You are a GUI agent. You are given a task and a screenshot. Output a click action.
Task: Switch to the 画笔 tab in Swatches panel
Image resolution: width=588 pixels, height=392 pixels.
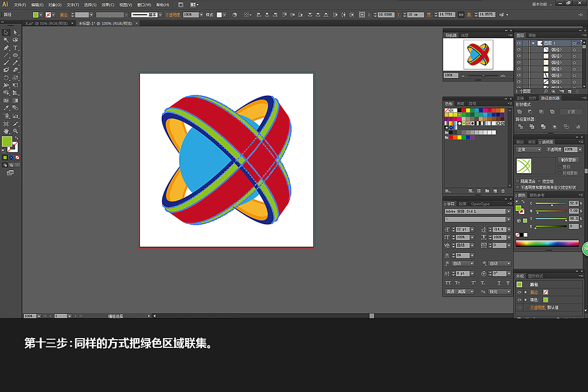[x=461, y=103]
